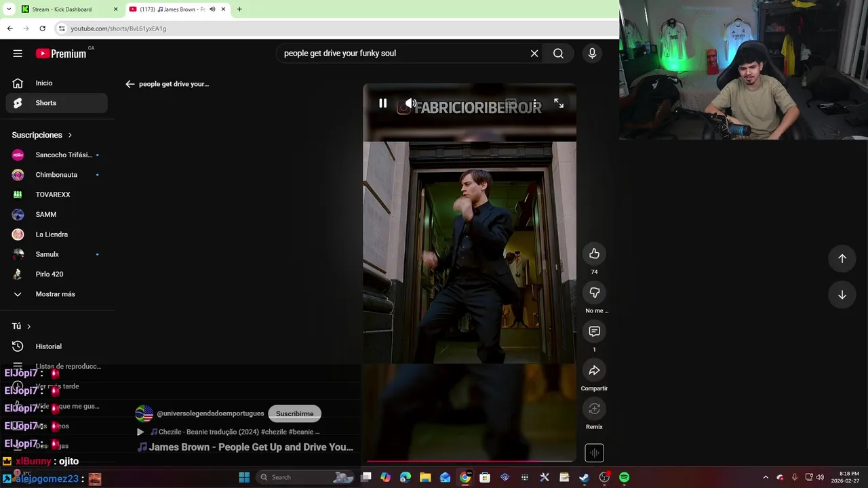The image size is (868, 488).
Task: Open the comments panel
Action: (594, 331)
